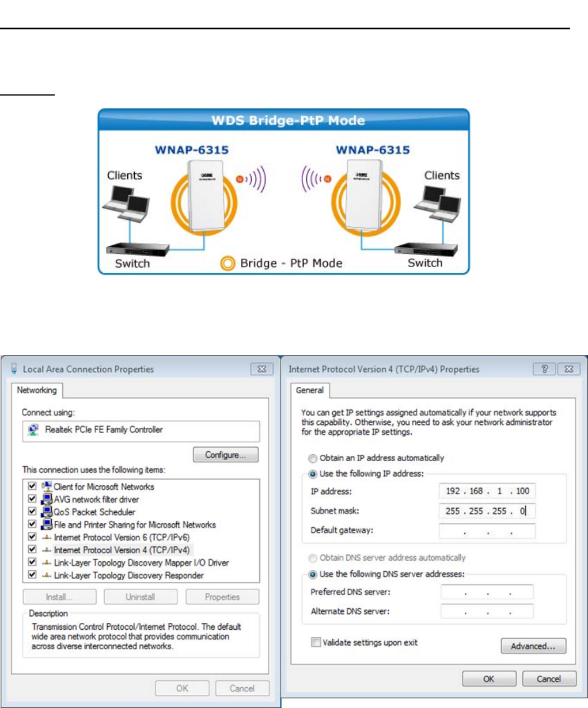Click Client for Microsoft Networks icon
The height and width of the screenshot is (708, 588).
tap(47, 486)
